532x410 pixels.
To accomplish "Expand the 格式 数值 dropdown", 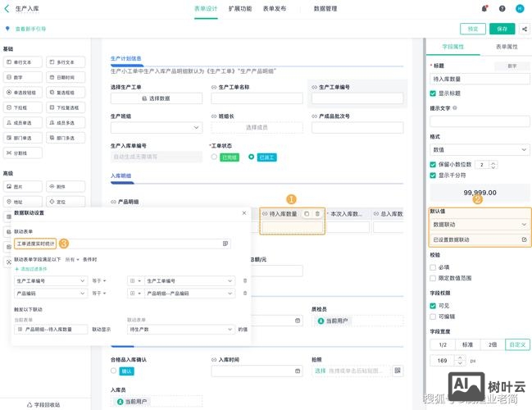I will (x=480, y=150).
